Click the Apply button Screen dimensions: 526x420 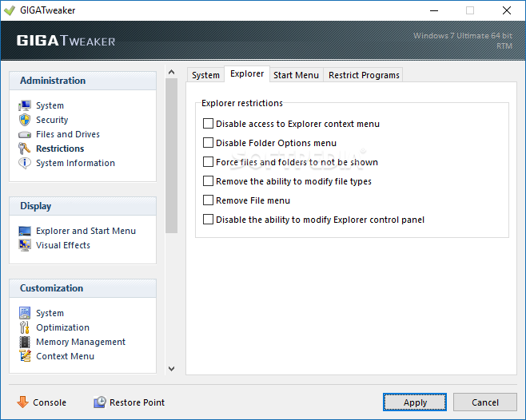415,402
